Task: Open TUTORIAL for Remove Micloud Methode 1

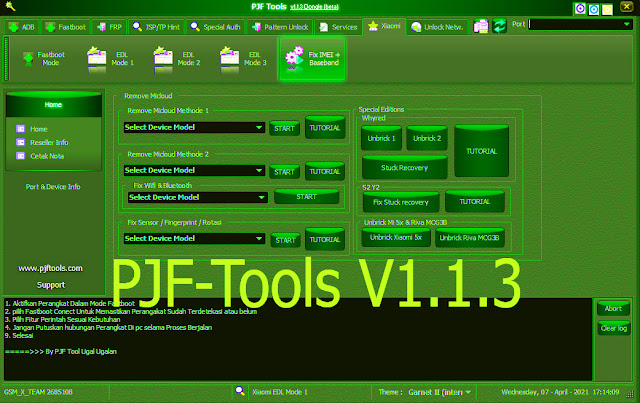Action: (x=325, y=128)
